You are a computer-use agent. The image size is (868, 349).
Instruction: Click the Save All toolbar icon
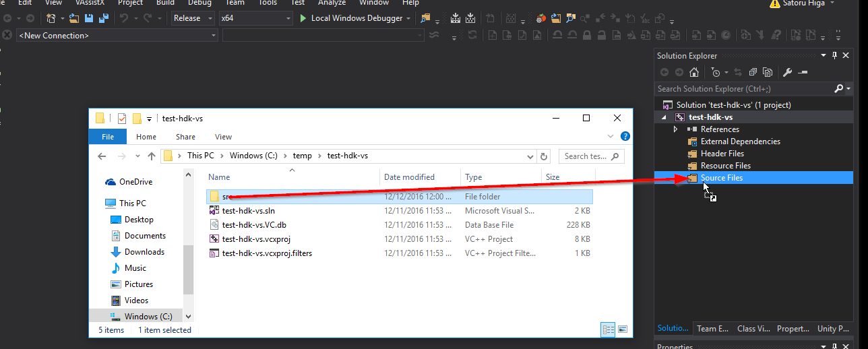tap(103, 18)
